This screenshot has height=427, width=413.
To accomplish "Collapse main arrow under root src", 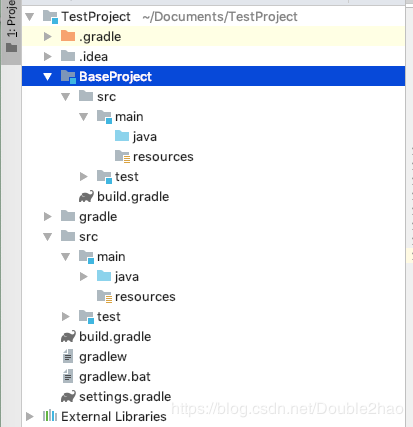I will [x=66, y=257].
